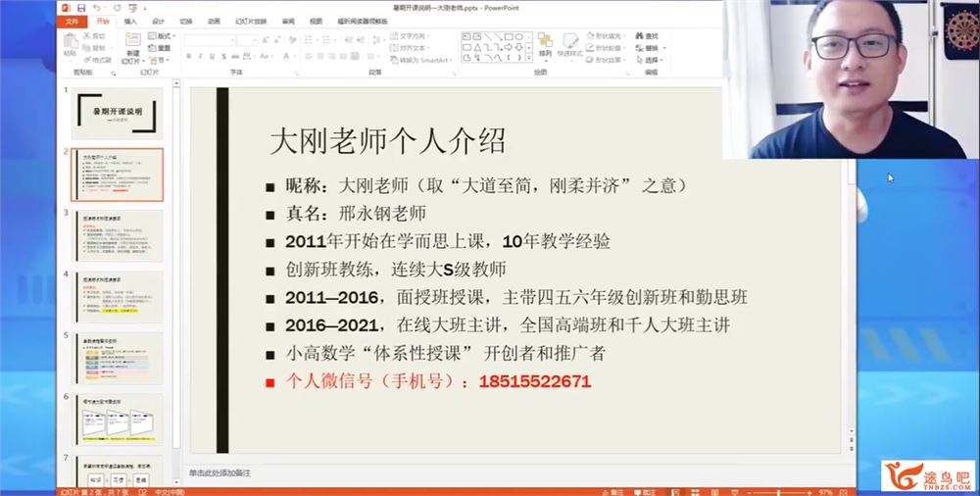The height and width of the screenshot is (496, 980).
Task: Open the Select (选择) dropdown in editing group
Action: (x=652, y=60)
